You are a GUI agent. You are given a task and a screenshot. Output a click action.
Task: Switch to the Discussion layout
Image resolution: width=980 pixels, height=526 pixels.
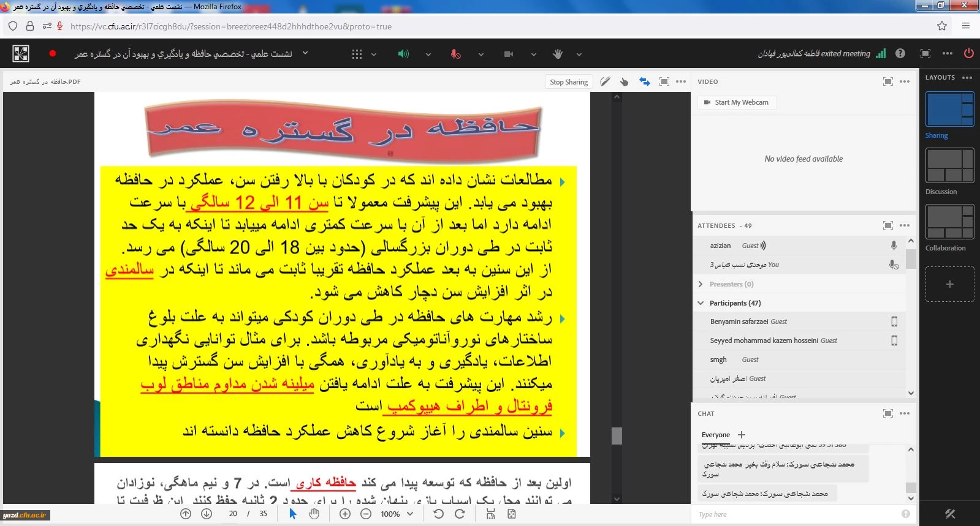point(949,166)
